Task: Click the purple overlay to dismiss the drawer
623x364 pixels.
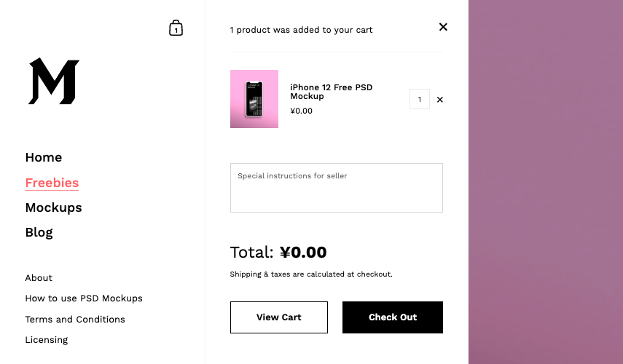Action: tap(546, 182)
